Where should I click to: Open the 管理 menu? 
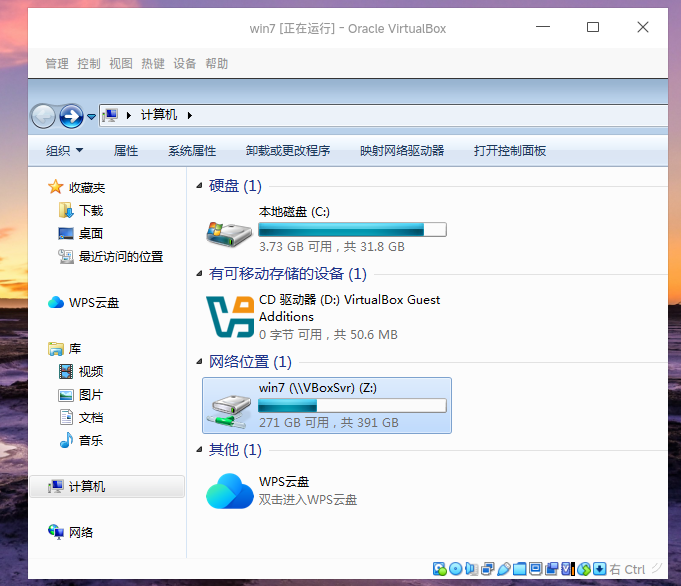point(57,64)
